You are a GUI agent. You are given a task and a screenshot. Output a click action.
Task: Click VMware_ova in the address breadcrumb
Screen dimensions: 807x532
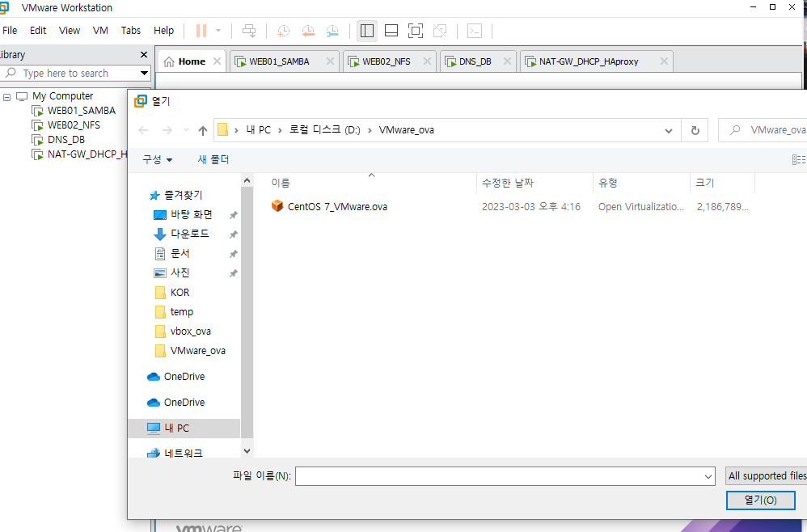(407, 130)
